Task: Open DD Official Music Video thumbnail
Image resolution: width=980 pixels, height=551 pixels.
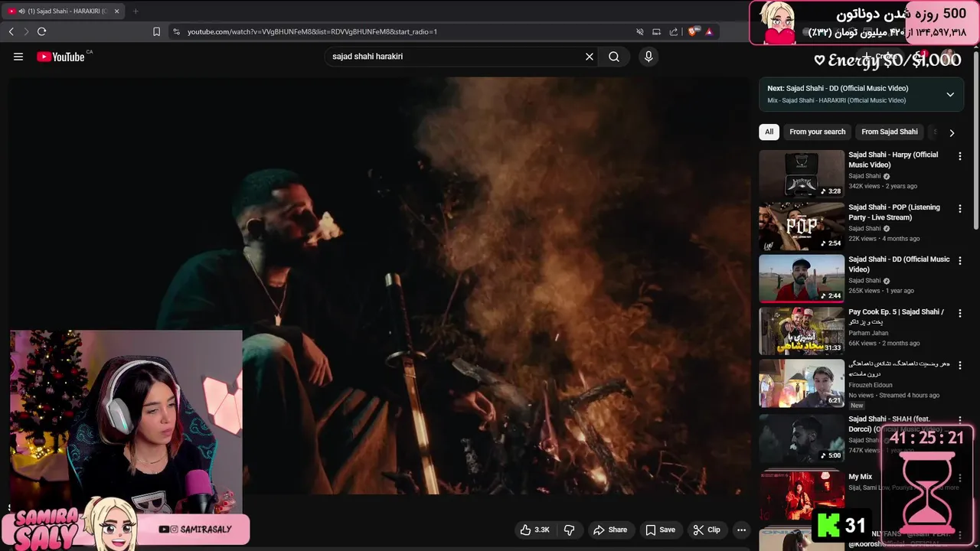Action: click(802, 279)
